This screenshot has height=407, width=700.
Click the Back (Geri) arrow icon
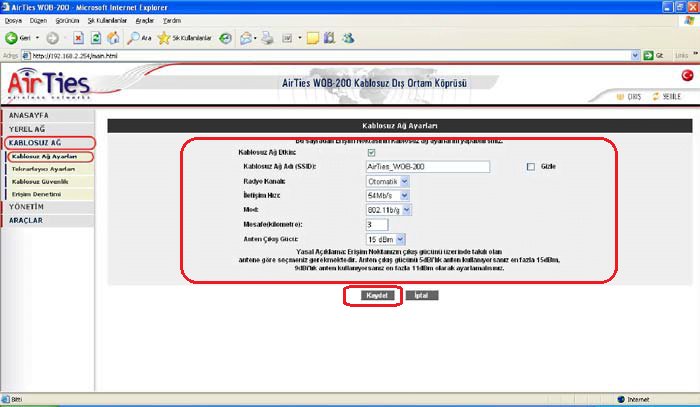point(12,38)
